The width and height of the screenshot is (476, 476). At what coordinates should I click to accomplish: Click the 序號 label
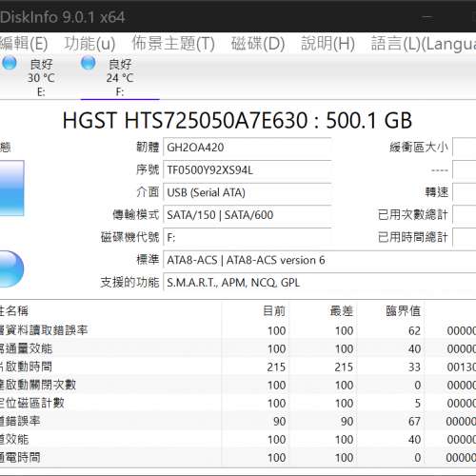coord(148,169)
